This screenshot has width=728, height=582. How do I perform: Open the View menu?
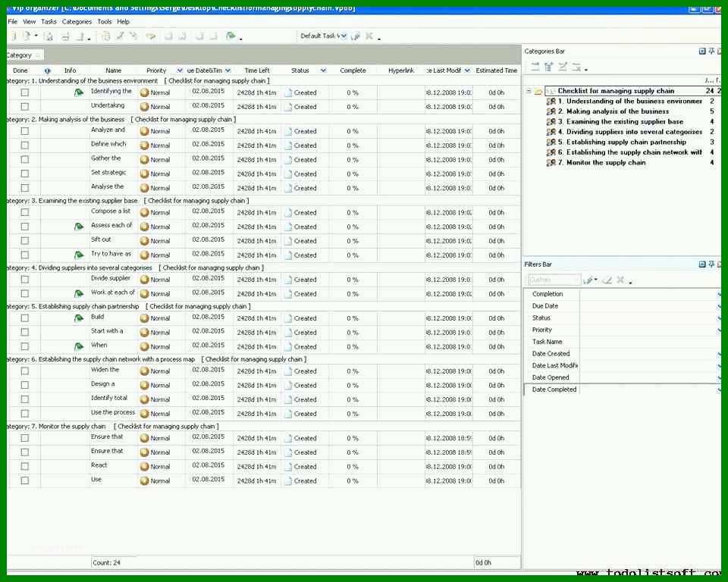point(30,22)
